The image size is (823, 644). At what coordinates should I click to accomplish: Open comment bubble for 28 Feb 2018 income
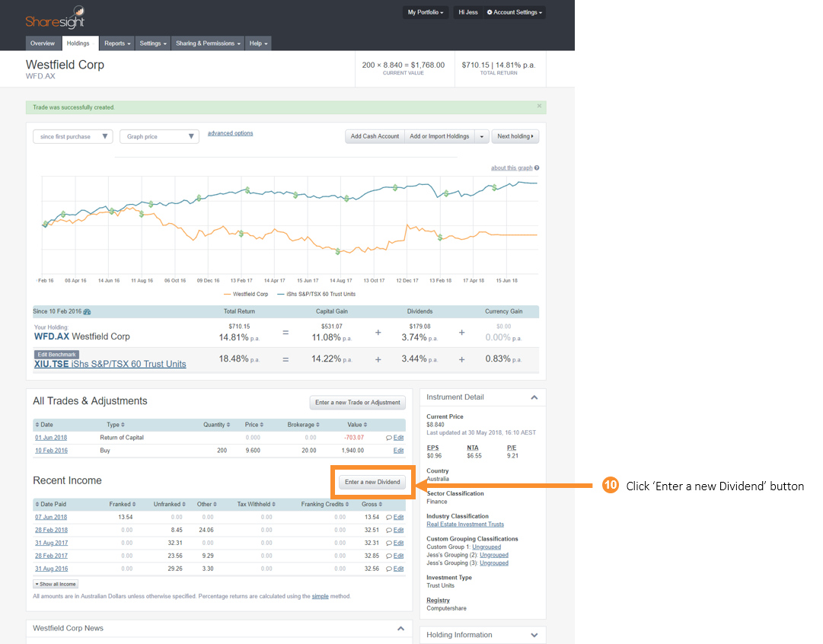pyautogui.click(x=389, y=530)
